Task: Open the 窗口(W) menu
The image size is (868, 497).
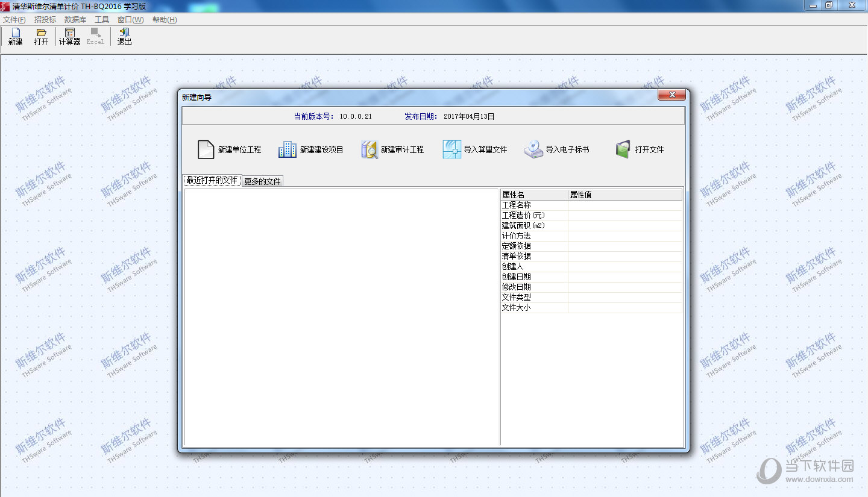Action: coord(131,20)
